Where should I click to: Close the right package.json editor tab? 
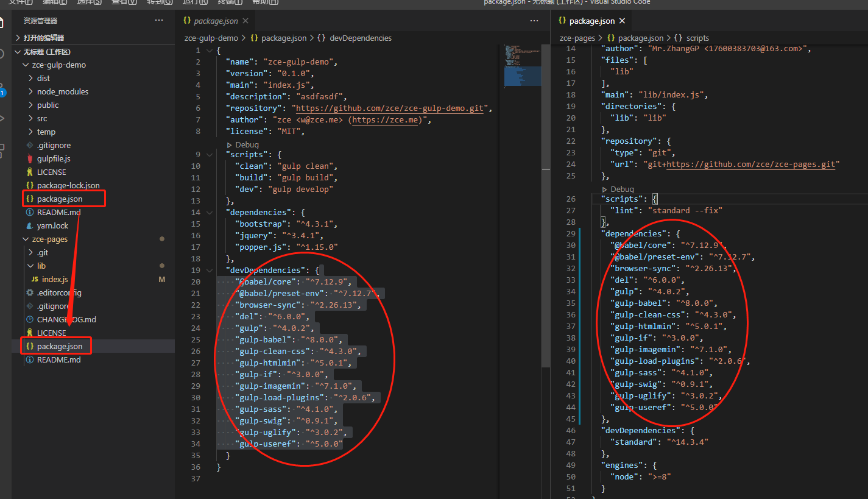(x=622, y=21)
